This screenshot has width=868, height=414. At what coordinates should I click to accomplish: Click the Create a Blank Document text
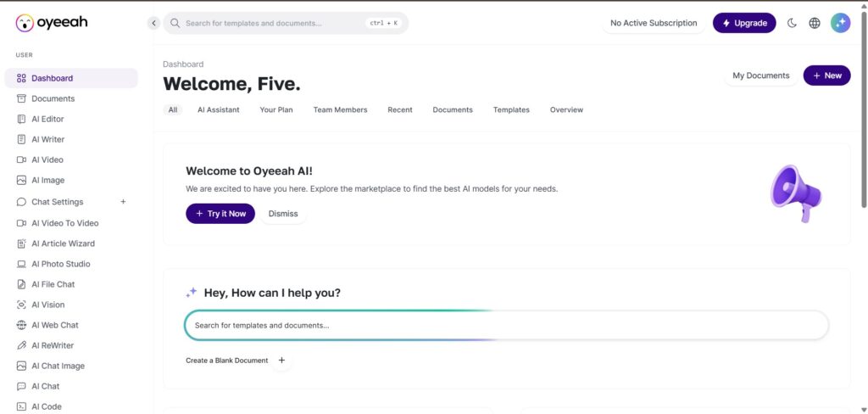[227, 361]
